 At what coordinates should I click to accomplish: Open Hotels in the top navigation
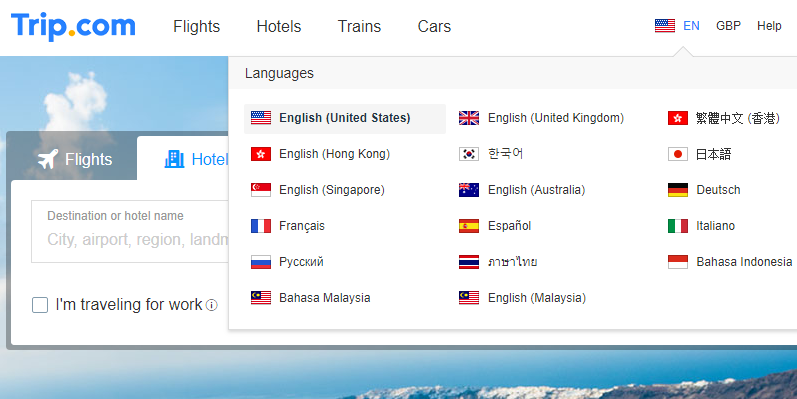(279, 26)
